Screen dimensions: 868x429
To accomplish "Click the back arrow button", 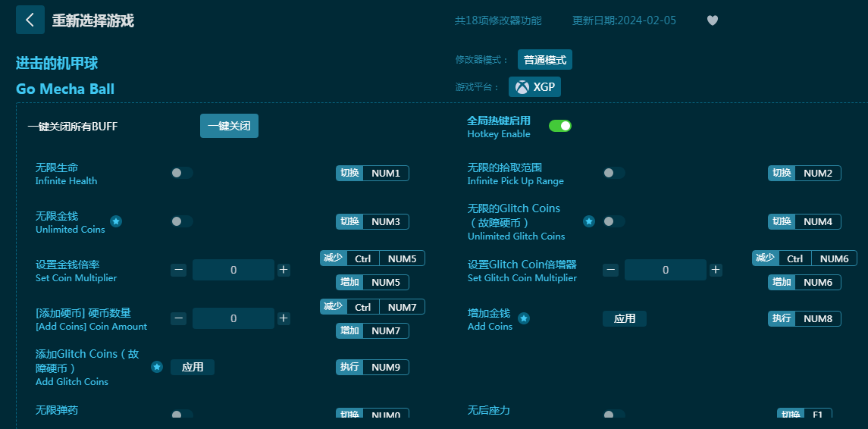I will click(30, 20).
